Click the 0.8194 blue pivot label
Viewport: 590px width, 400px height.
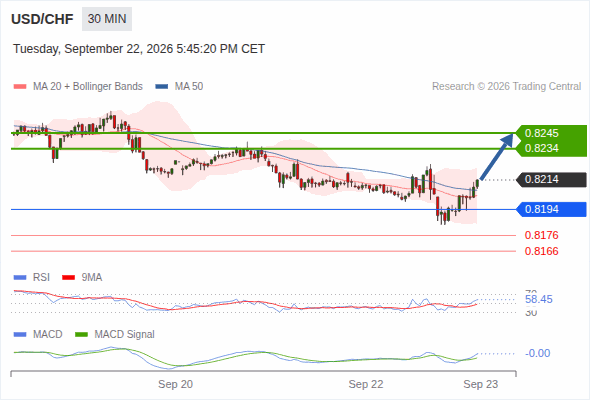[551, 209]
